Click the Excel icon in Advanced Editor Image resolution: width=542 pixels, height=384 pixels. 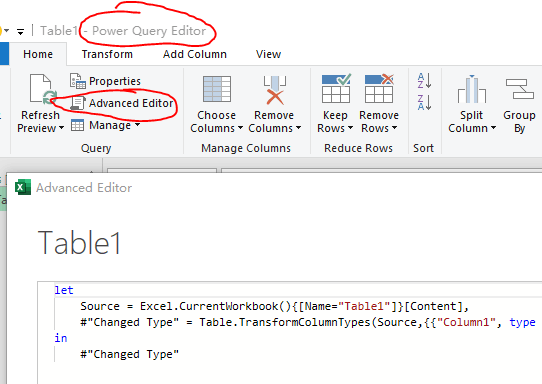(x=23, y=187)
